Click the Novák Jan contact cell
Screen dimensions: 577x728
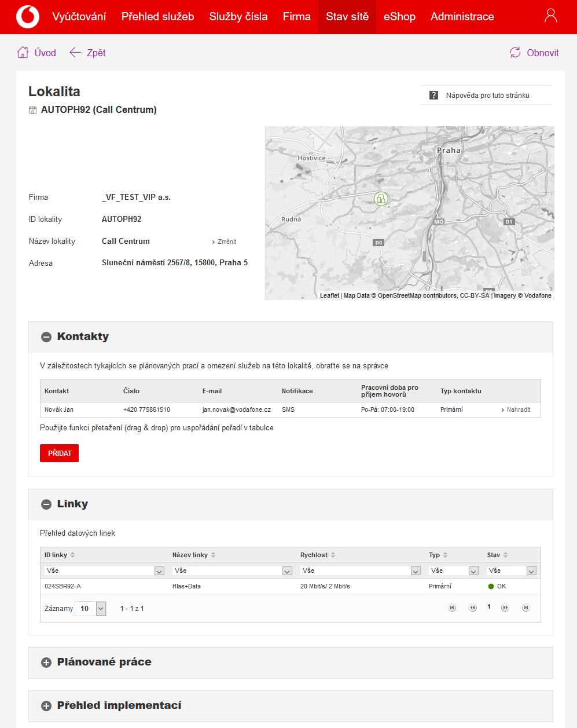tap(59, 409)
